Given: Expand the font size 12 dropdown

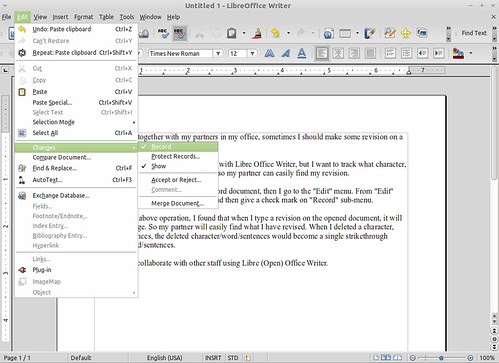Looking at the screenshot, I should (x=252, y=53).
